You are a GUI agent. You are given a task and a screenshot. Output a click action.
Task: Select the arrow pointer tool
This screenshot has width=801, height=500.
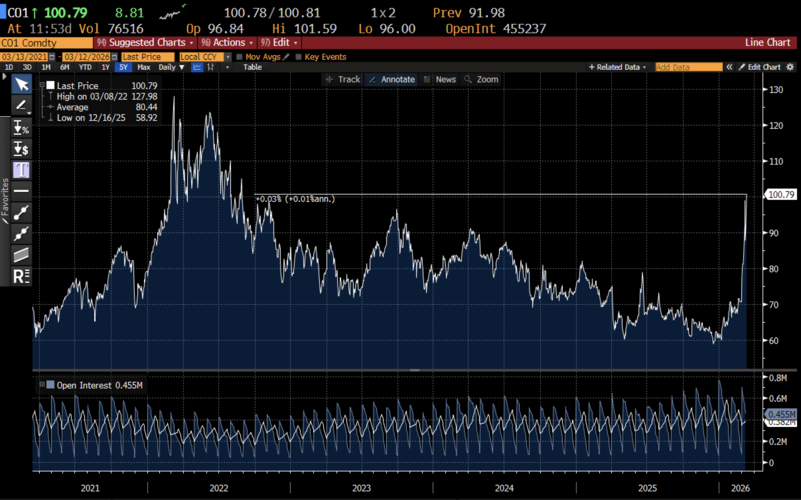pyautogui.click(x=21, y=85)
